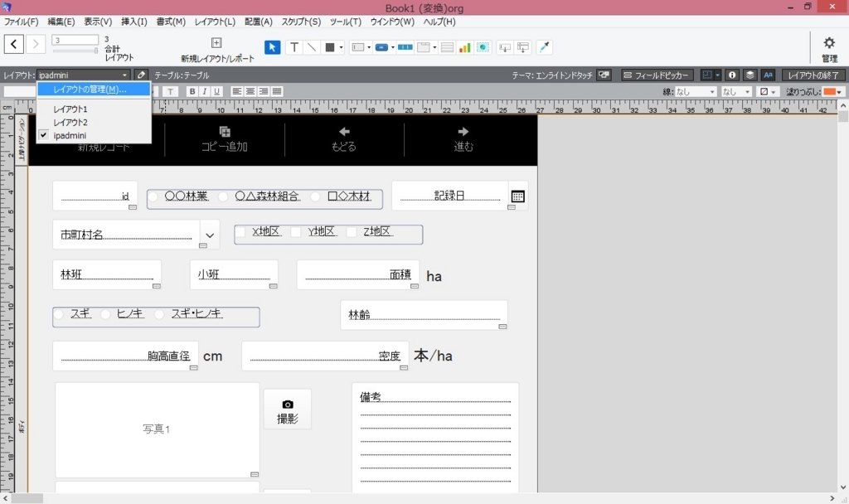Select the Field/Control tool
Screen dimensions: 849x504
click(x=358, y=47)
